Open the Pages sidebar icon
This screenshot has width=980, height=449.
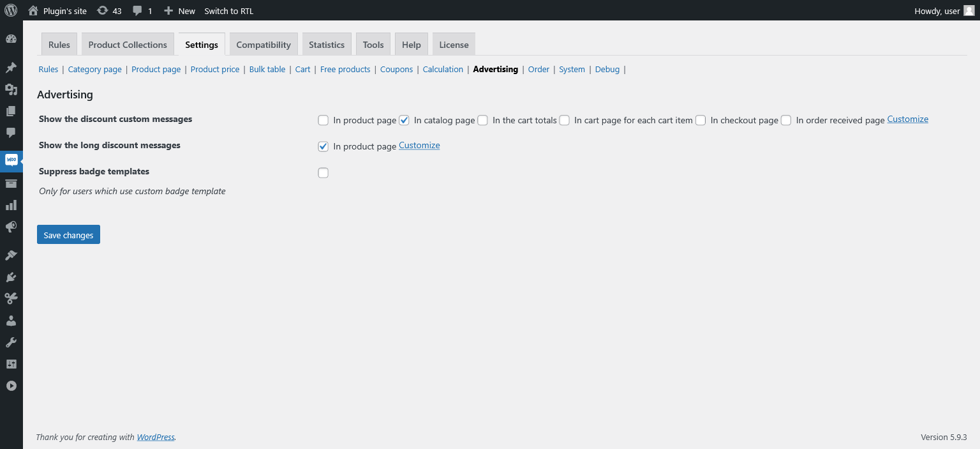[x=11, y=111]
